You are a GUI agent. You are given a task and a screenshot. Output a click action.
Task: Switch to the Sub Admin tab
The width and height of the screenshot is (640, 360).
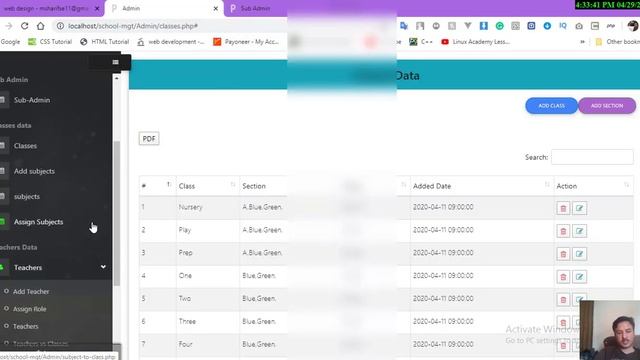255,8
